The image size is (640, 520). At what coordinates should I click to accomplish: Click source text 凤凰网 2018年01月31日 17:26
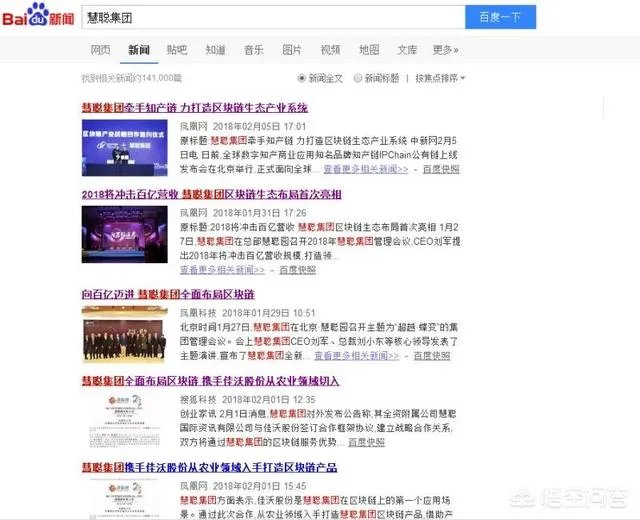(x=243, y=213)
